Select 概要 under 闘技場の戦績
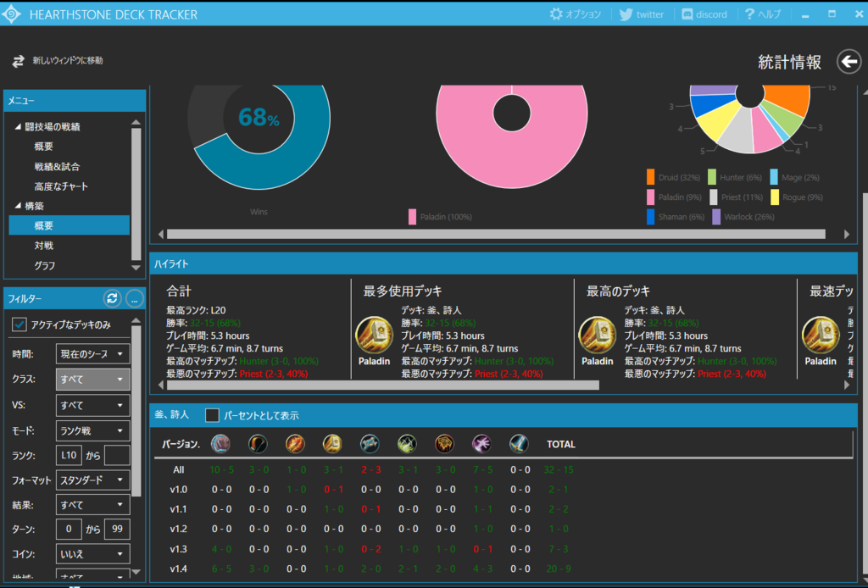The image size is (868, 588). tap(44, 147)
